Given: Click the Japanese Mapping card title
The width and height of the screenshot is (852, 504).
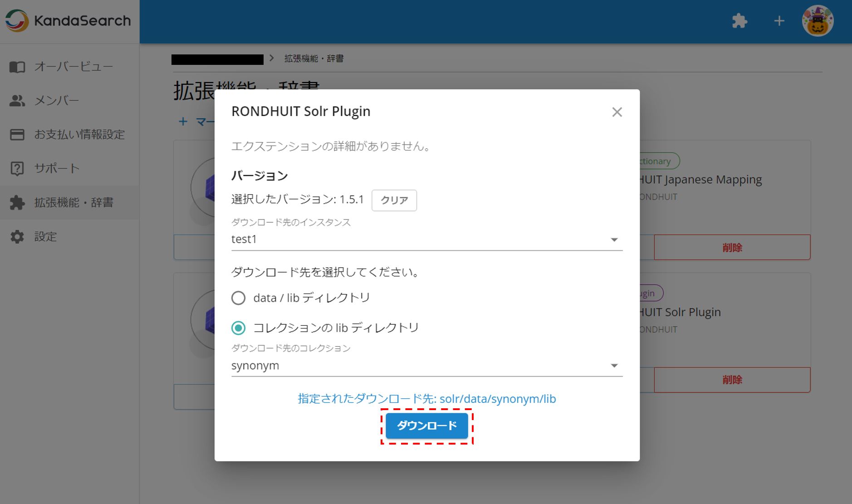Looking at the screenshot, I should tap(701, 180).
